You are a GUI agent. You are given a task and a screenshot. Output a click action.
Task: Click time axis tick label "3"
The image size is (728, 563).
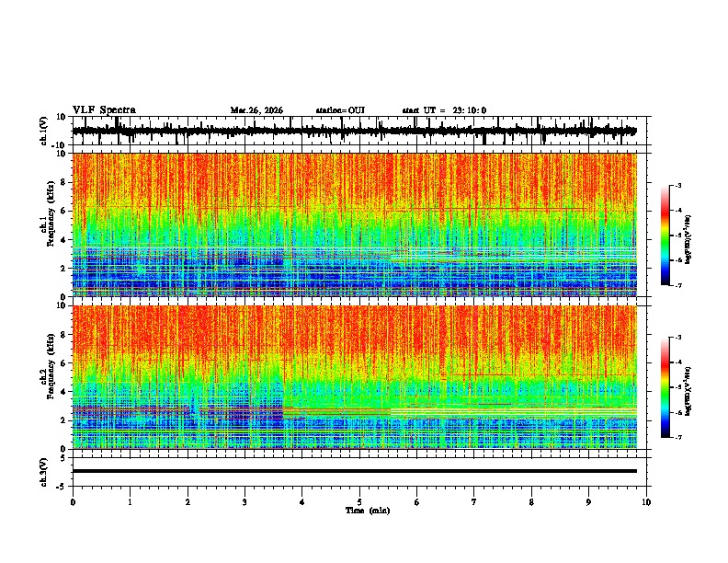tap(245, 502)
